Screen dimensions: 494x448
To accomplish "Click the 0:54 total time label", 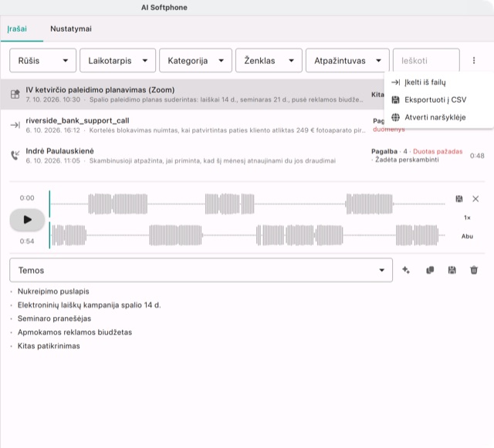I will tap(27, 241).
